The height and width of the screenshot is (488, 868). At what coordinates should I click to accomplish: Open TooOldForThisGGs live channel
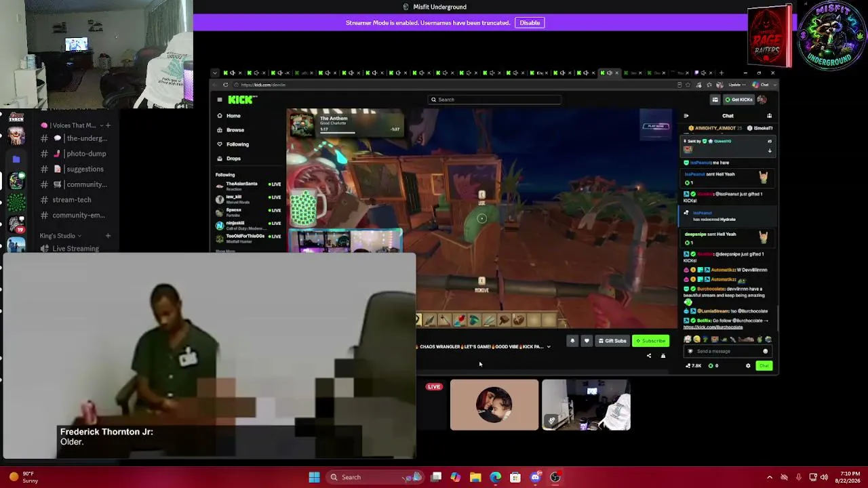(x=248, y=237)
